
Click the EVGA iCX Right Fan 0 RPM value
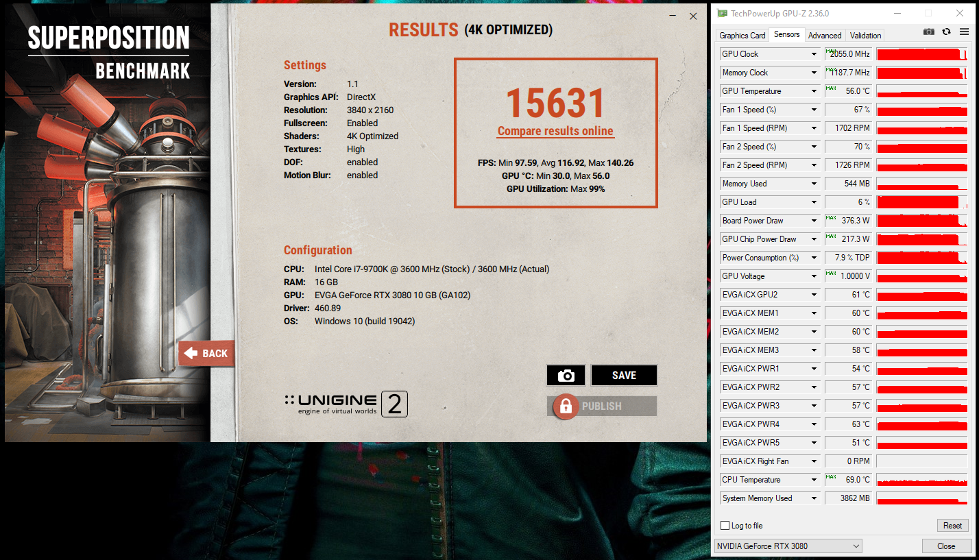(x=848, y=461)
